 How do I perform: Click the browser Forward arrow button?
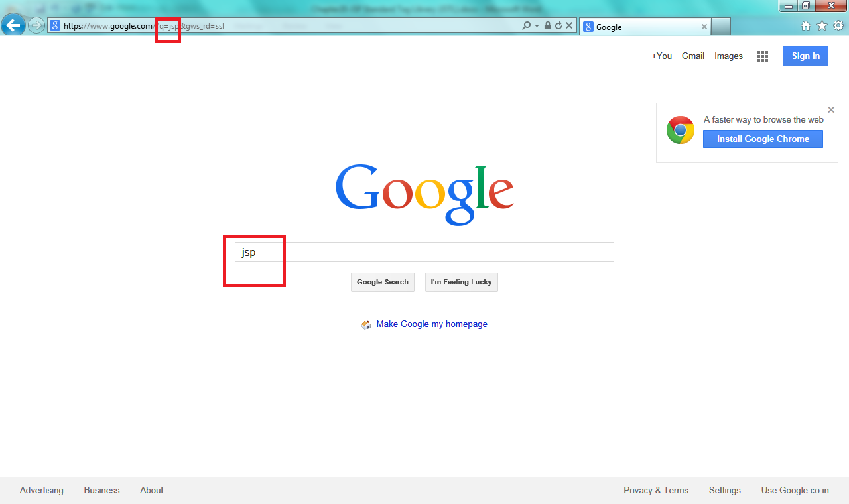(36, 26)
